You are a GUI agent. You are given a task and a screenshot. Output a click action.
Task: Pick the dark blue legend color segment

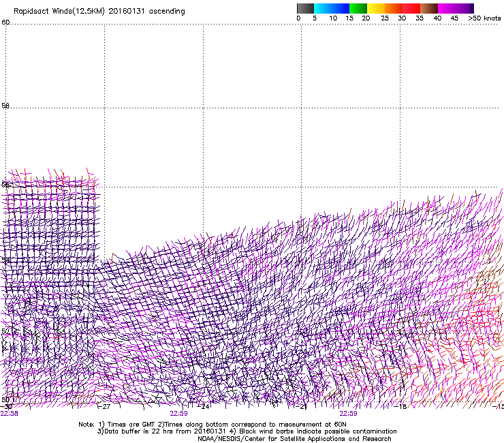(341, 8)
